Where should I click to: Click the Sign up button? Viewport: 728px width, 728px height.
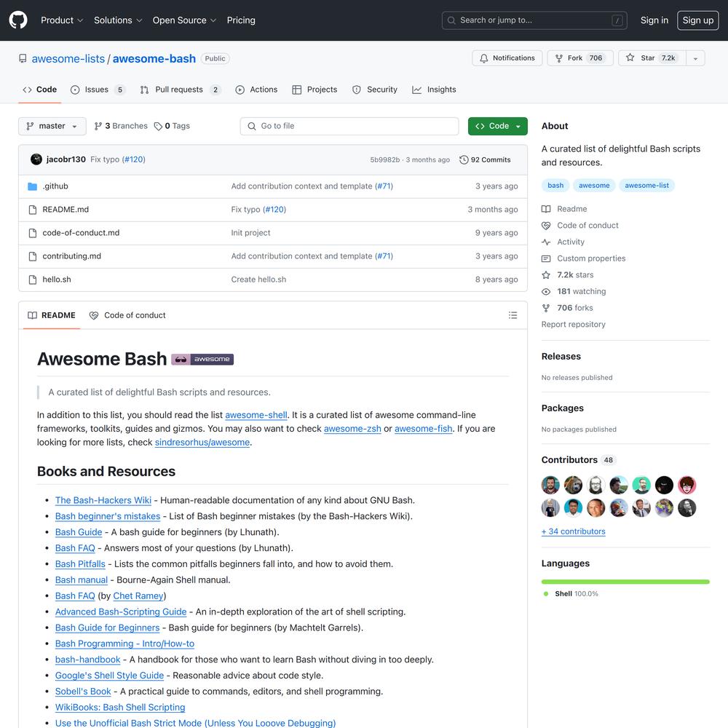(x=698, y=20)
